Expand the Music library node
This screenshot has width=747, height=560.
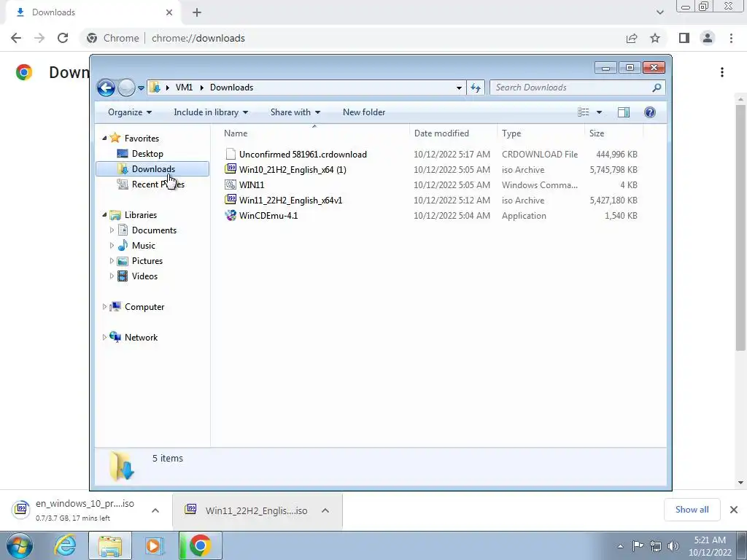(112, 246)
